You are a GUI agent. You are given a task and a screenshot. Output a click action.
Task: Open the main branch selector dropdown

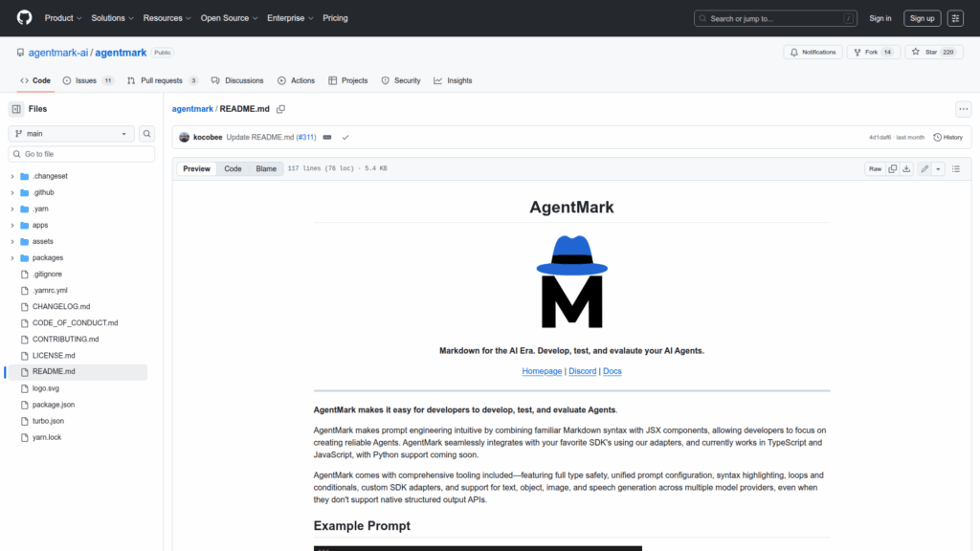71,134
